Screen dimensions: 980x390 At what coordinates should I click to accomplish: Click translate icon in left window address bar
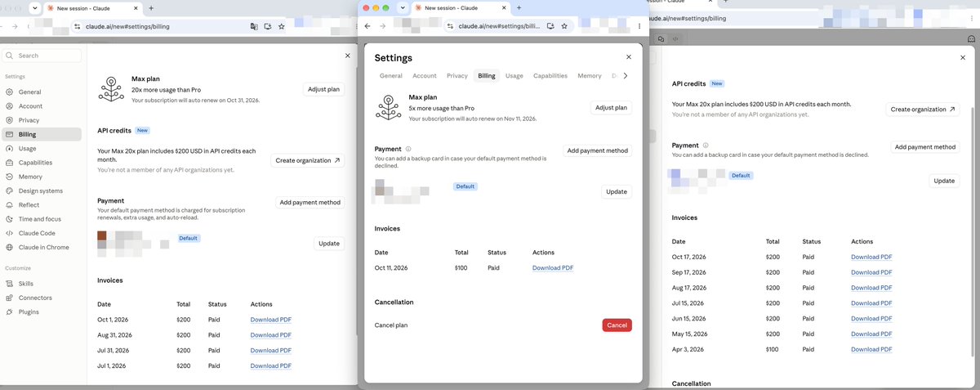255,26
